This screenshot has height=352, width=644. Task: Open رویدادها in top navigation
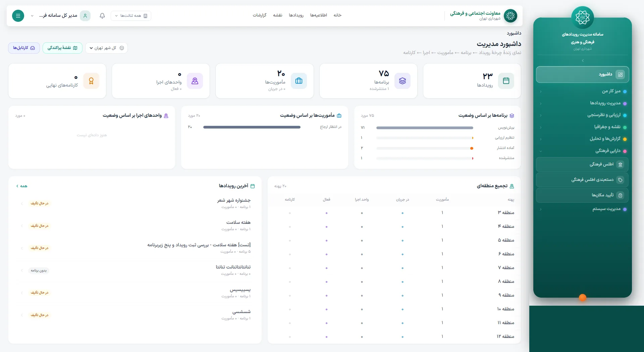click(x=296, y=15)
